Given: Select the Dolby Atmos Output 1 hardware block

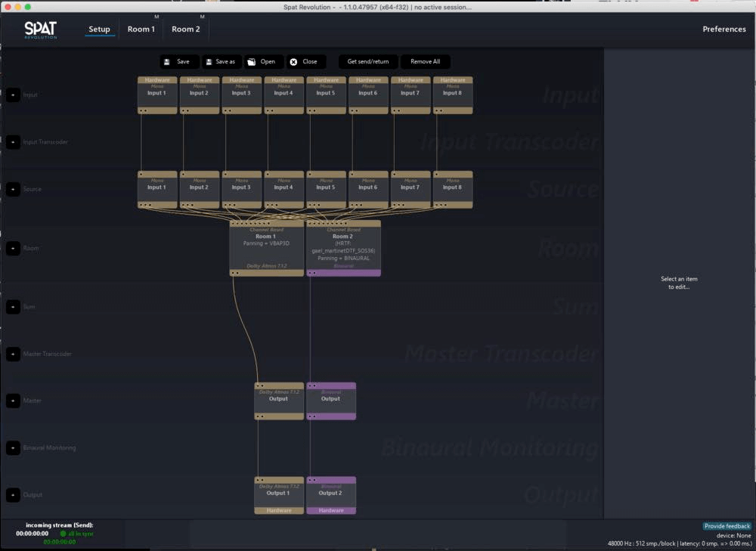Looking at the screenshot, I should [x=278, y=494].
